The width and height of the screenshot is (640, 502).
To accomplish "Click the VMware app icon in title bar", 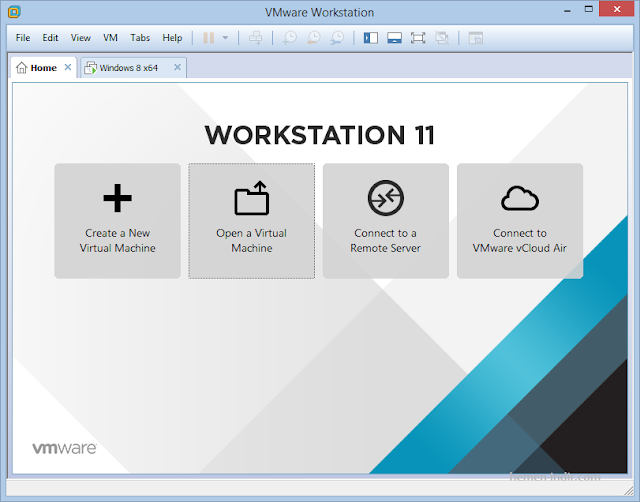I will [14, 11].
